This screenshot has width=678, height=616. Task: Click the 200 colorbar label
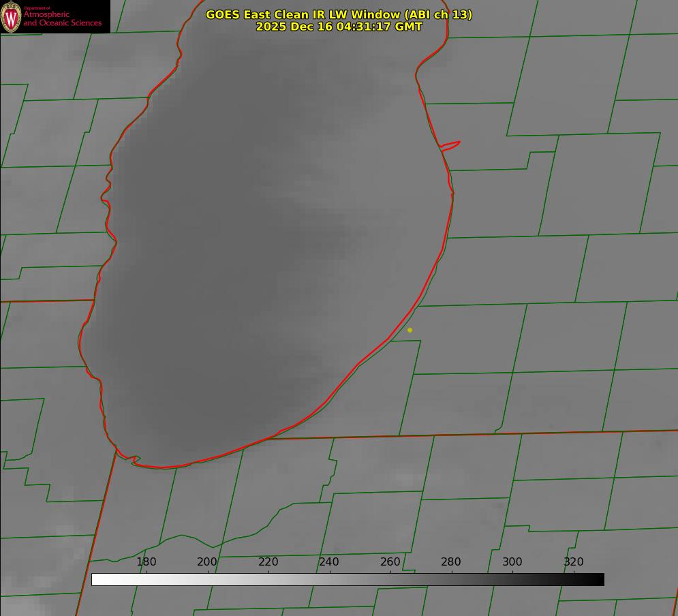pyautogui.click(x=207, y=561)
